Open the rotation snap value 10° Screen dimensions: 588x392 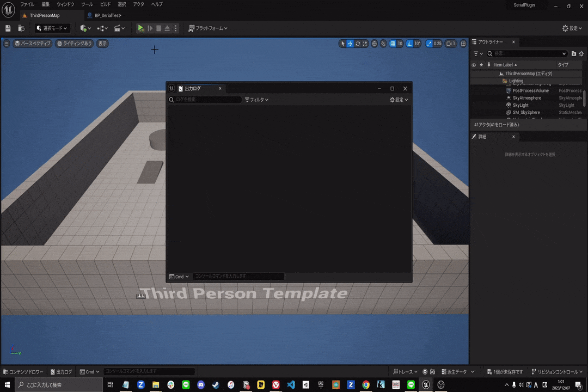418,44
